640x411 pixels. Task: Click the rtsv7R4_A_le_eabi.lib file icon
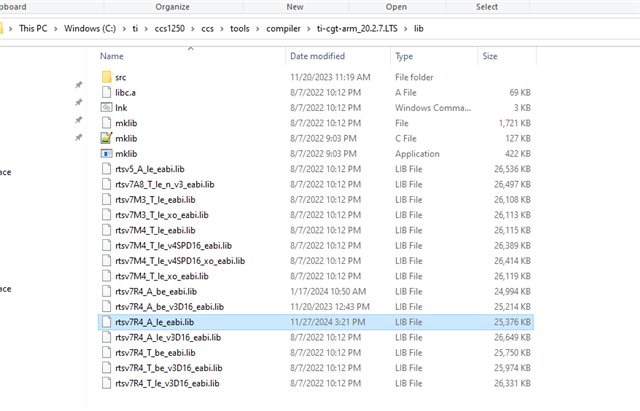(x=107, y=322)
